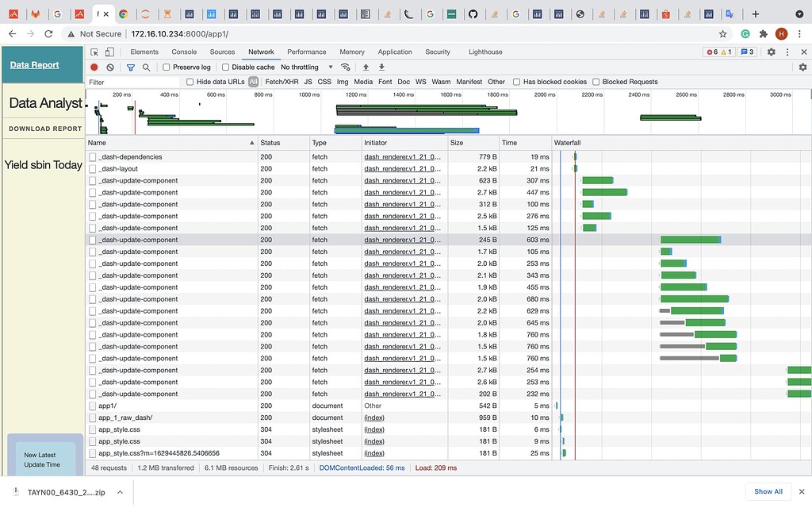The height and width of the screenshot is (508, 812).
Task: Click the DOWNLOAD REPORT link
Action: tap(44, 129)
